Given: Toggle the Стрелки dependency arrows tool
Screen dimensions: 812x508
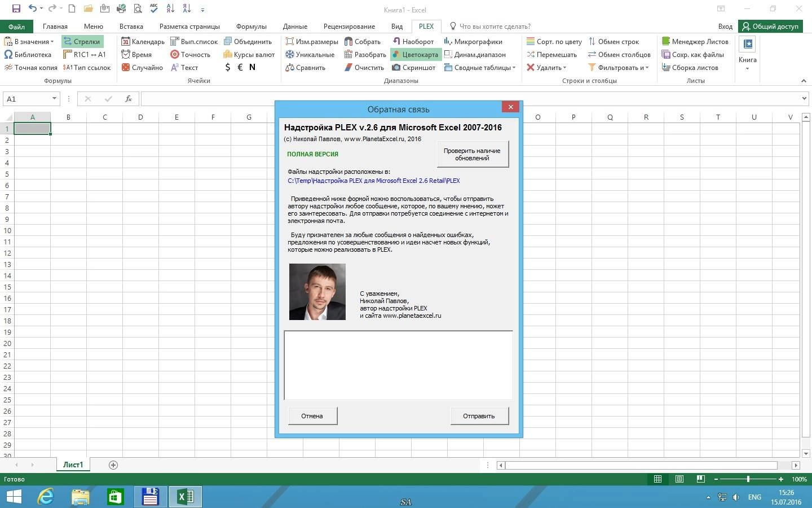Looking at the screenshot, I should [82, 42].
